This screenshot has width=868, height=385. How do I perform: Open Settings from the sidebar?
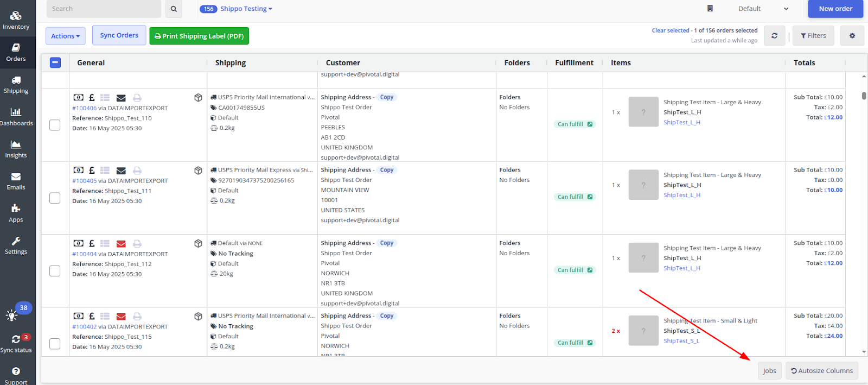16,245
